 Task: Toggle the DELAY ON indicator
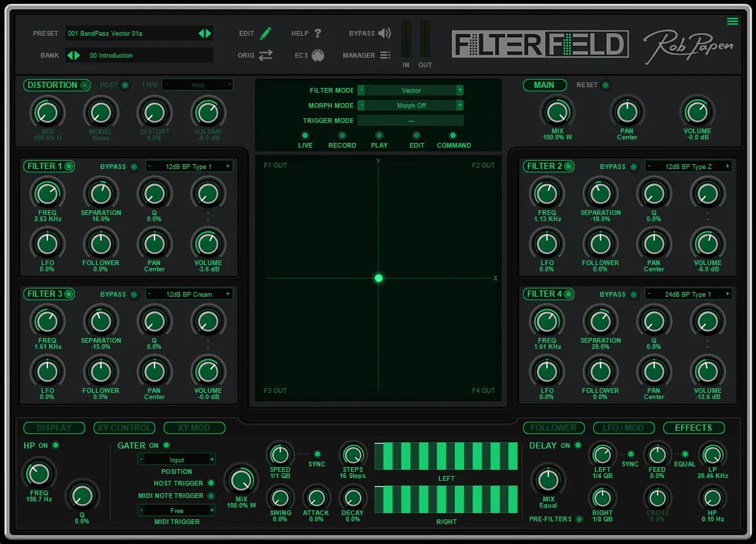point(577,445)
